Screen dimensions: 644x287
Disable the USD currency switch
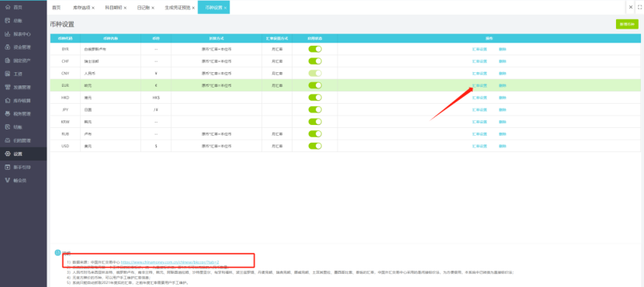coord(315,146)
